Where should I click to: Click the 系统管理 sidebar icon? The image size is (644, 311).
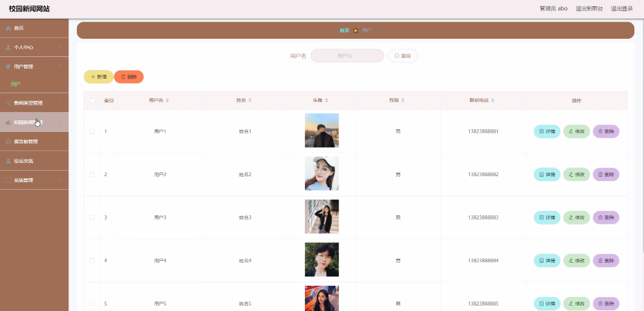click(x=8, y=180)
